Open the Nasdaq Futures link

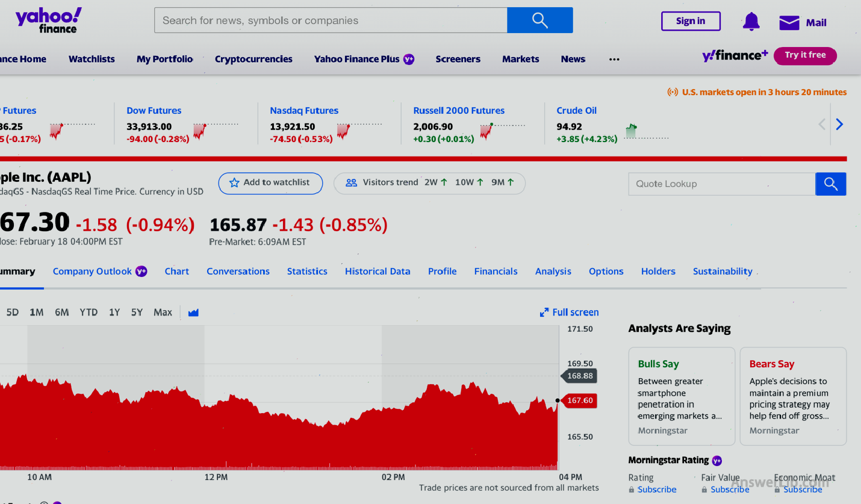[304, 111]
